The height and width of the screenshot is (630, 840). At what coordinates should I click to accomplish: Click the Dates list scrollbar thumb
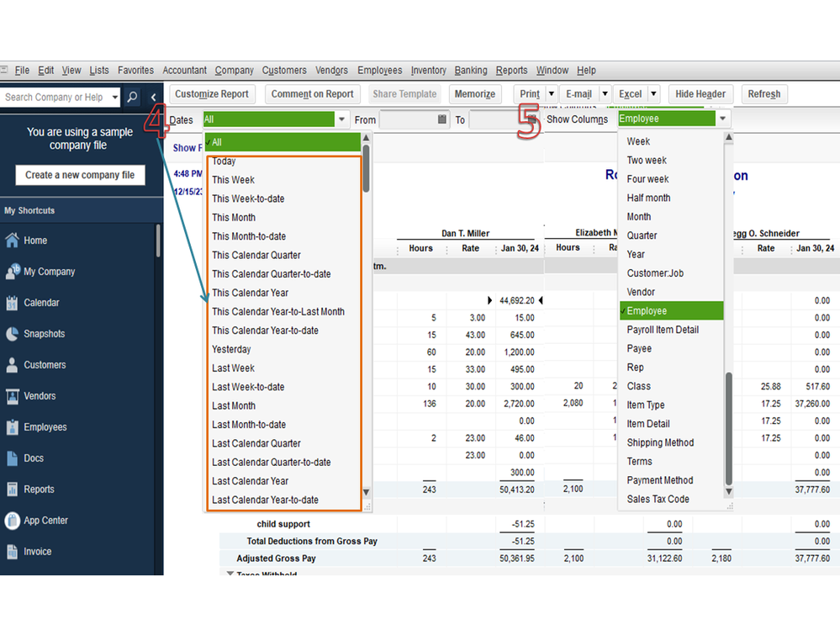click(366, 168)
